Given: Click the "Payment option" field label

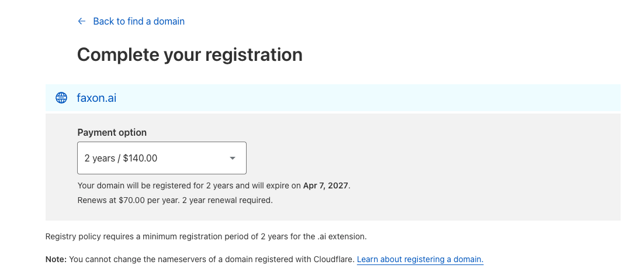Looking at the screenshot, I should pos(112,132).
